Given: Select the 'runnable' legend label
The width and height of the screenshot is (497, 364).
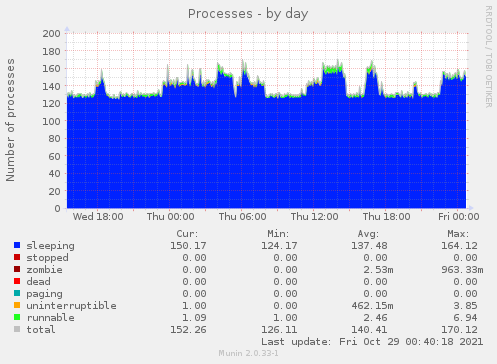Looking at the screenshot, I should point(51,318).
